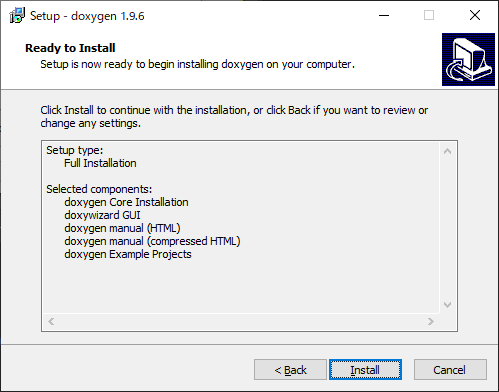Click the scroll up arrow in summary box

tap(447, 151)
